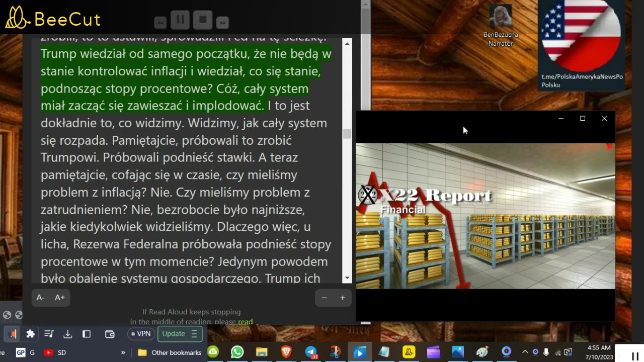The width and height of the screenshot is (644, 362).
Task: Pause the Read Aloud playback
Action: (x=180, y=20)
